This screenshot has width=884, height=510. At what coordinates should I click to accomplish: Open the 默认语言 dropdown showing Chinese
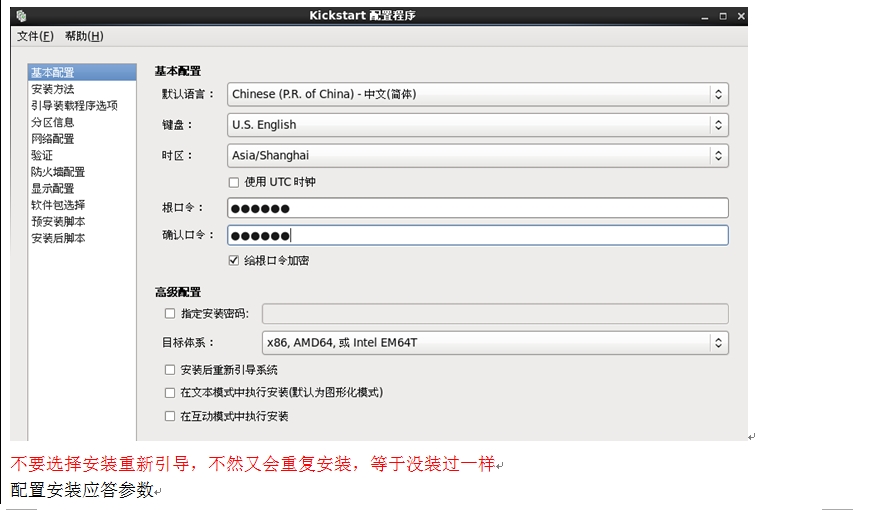tap(478, 94)
